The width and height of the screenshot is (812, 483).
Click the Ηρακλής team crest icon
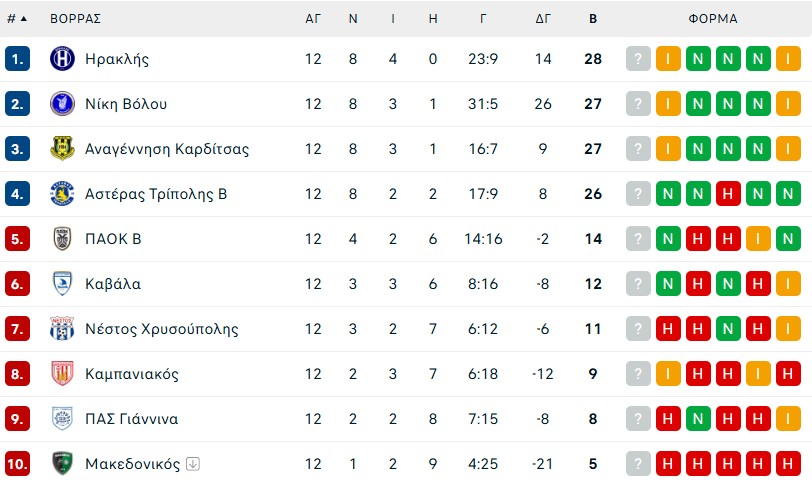tap(62, 59)
